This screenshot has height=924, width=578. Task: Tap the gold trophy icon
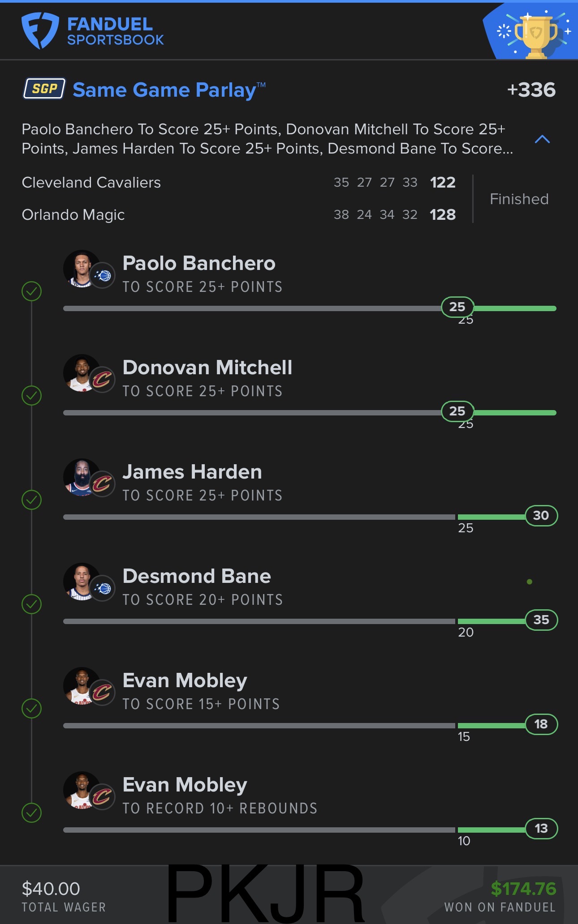coord(535,36)
